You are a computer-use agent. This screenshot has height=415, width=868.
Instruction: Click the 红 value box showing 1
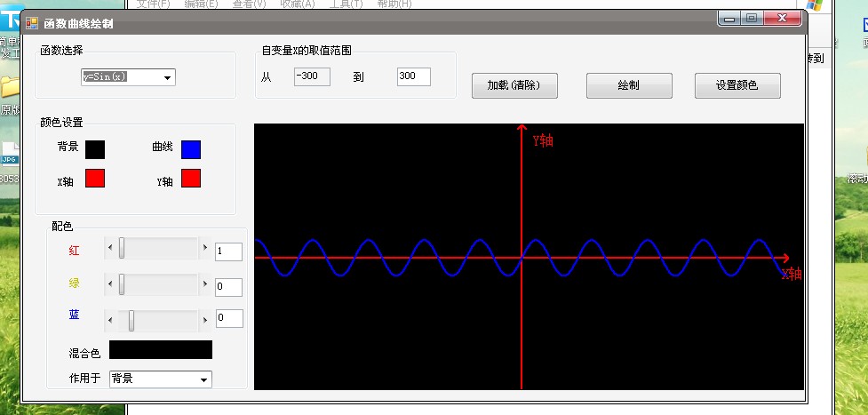click(228, 251)
